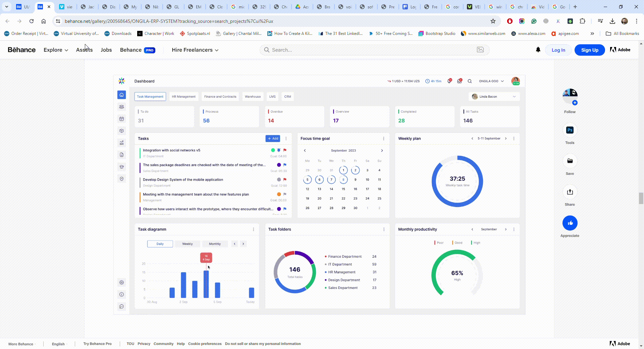Click the Behance notifications bell icon

click(538, 50)
